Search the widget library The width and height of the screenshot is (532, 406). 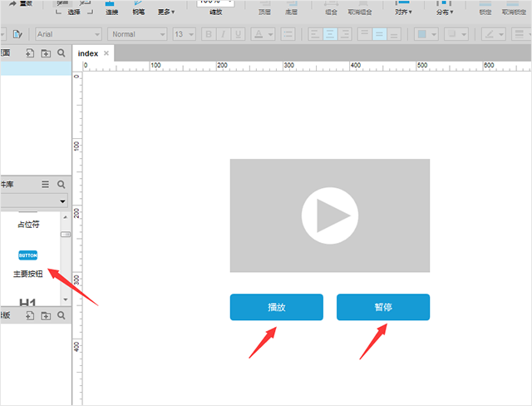click(62, 185)
